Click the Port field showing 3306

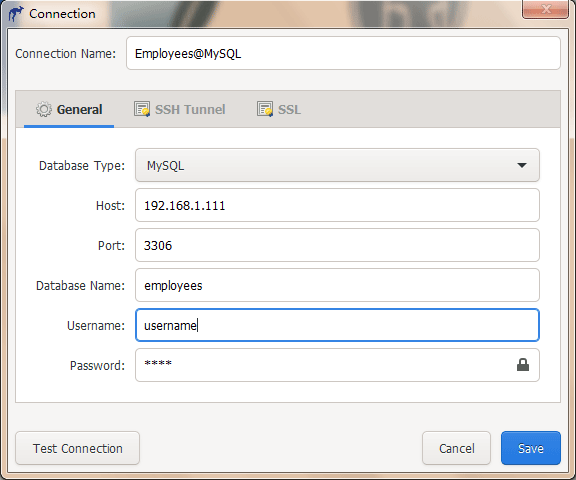(337, 245)
